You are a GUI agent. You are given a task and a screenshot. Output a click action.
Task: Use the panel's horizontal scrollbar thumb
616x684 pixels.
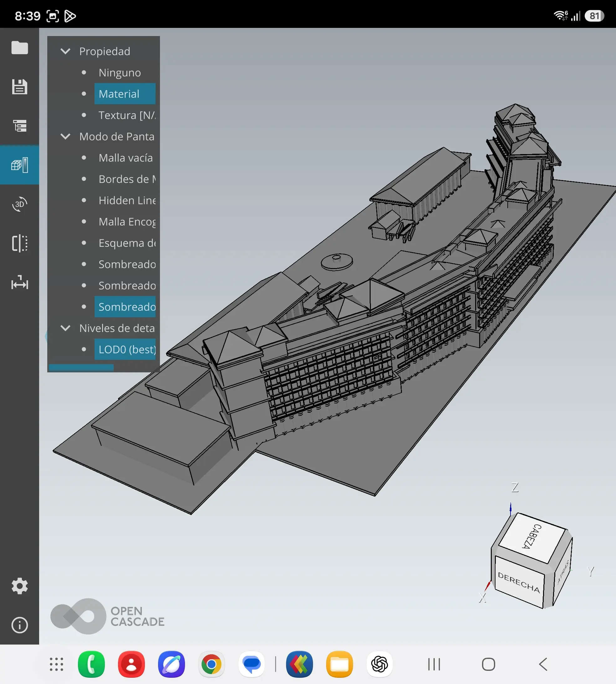(x=81, y=368)
